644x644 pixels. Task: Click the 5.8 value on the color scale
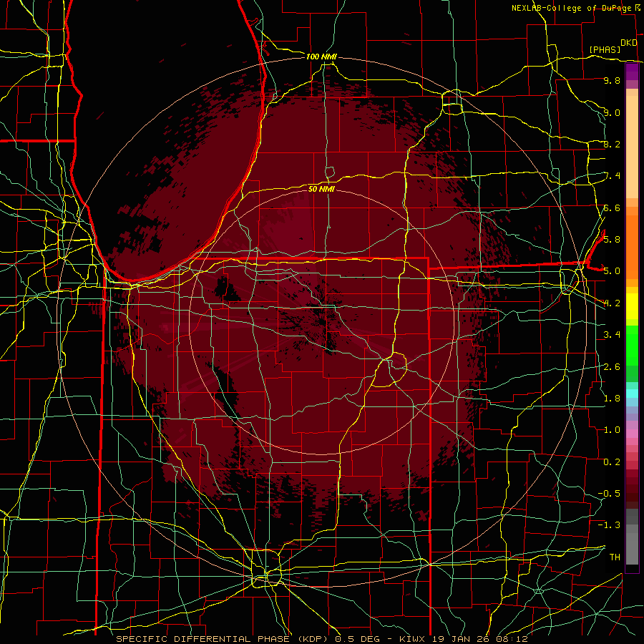click(x=612, y=239)
